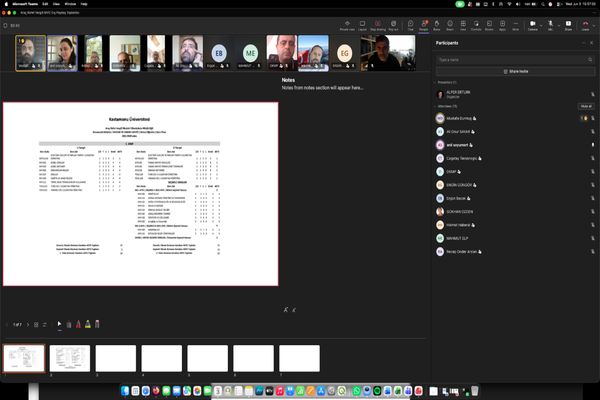Open Trash in the Dock

(x=474, y=391)
